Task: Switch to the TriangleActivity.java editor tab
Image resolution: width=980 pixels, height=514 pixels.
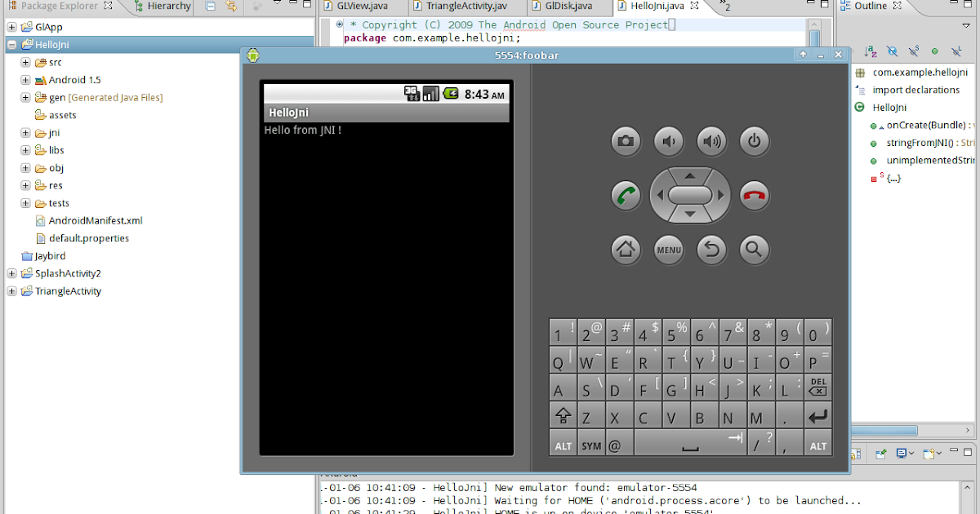Action: click(461, 7)
